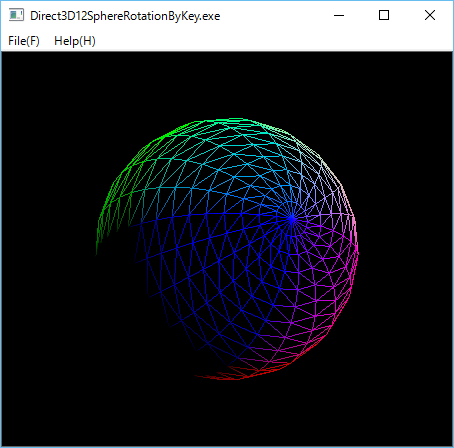454x448 pixels.
Task: Click the black canvas above the sphere
Action: point(227,85)
